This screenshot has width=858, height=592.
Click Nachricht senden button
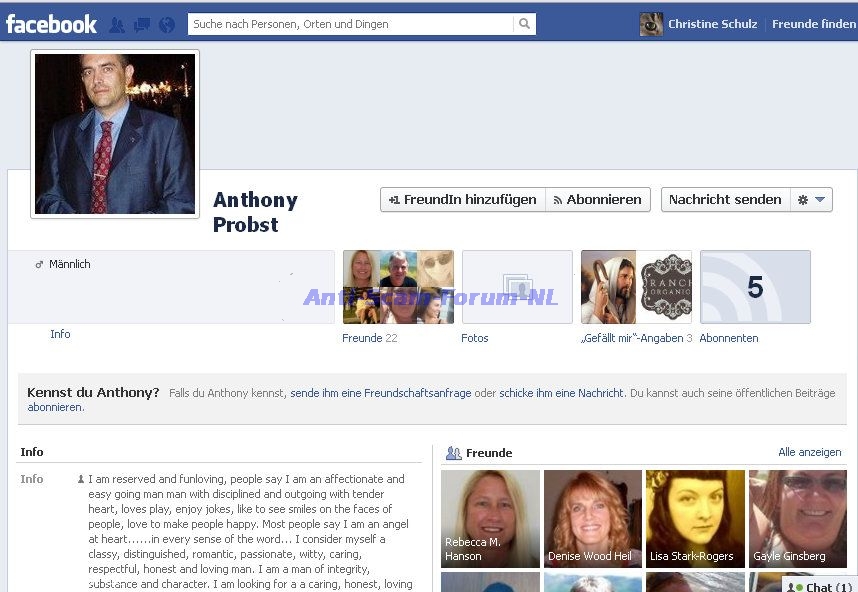725,200
